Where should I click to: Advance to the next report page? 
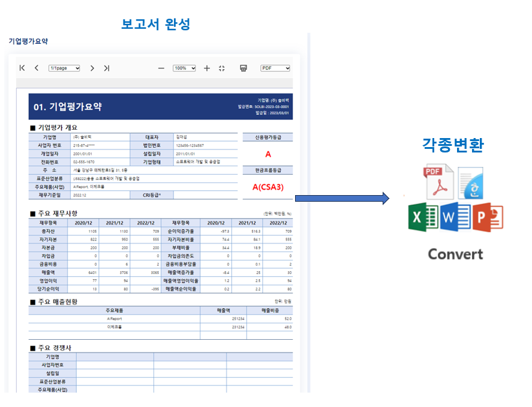pyautogui.click(x=92, y=68)
